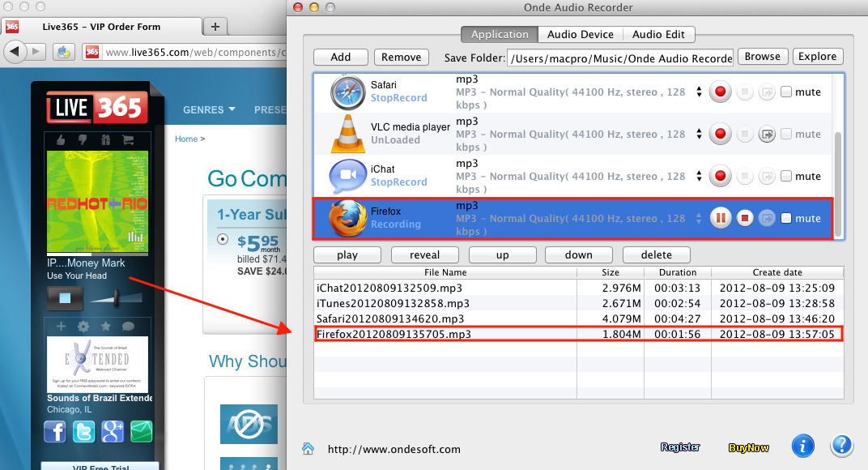Adjust the Live365 player volume slider
Image resolution: width=868 pixels, height=470 pixels.
click(117, 298)
